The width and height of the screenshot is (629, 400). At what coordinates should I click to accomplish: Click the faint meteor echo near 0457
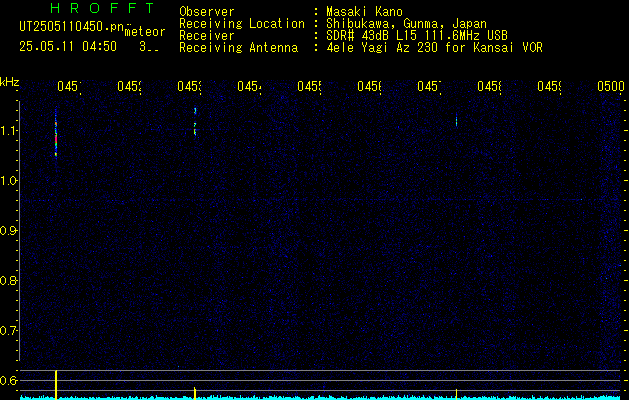(457, 120)
